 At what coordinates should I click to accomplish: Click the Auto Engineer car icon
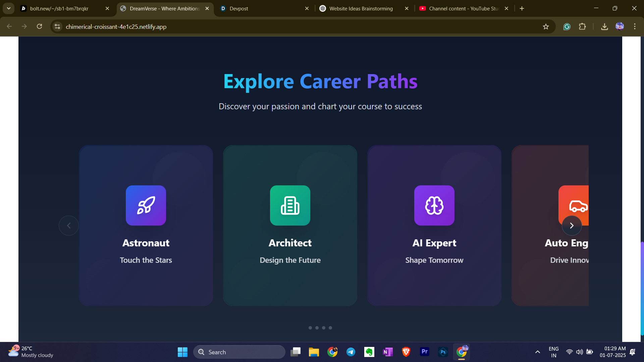[578, 205]
